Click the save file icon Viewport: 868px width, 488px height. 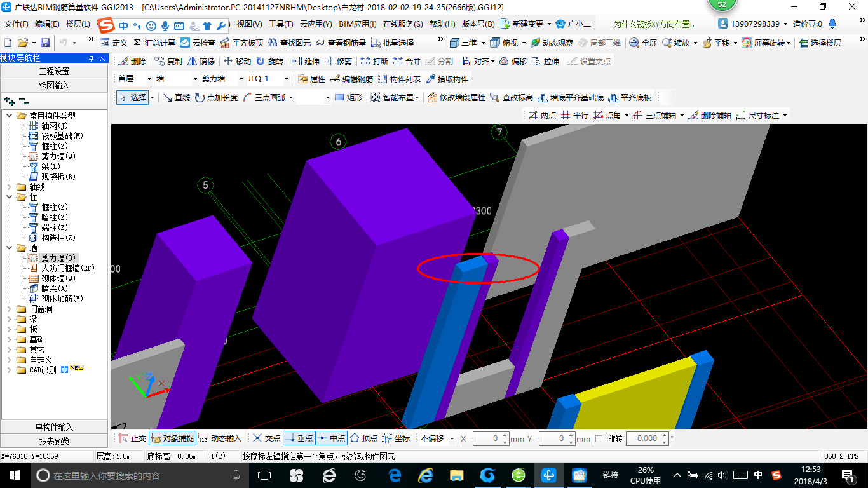[45, 43]
